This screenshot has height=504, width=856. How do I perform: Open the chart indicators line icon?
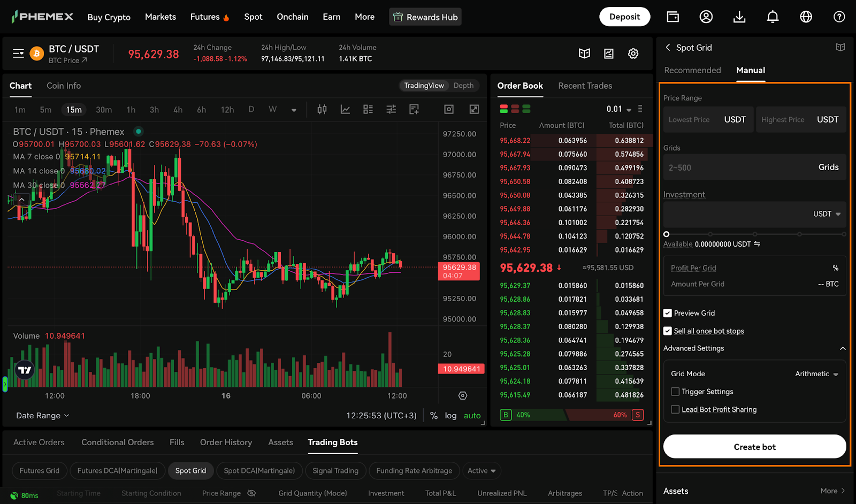click(345, 109)
